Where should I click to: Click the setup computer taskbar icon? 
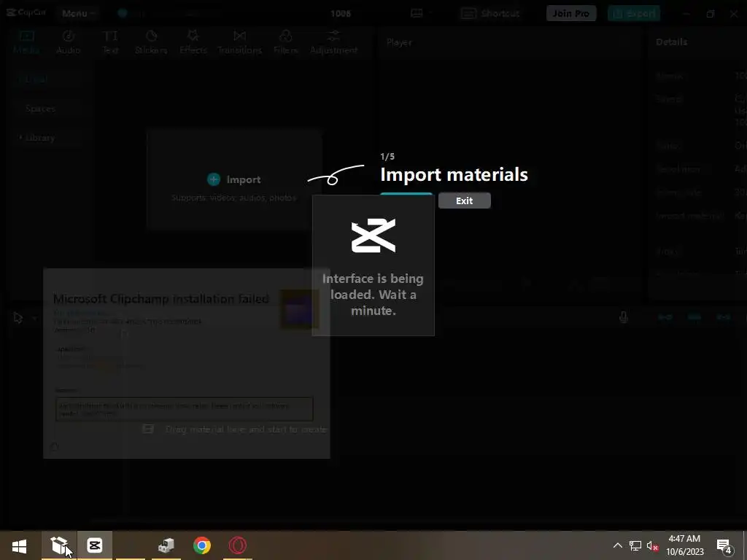(x=166, y=545)
